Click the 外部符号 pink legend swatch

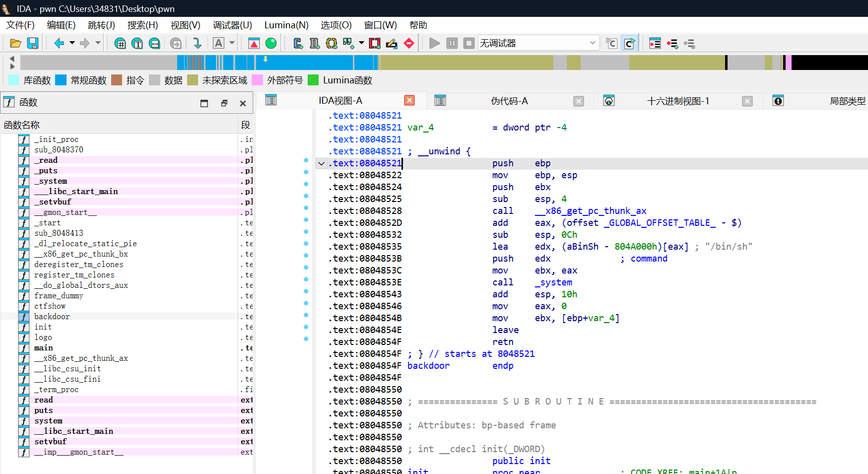coord(258,80)
